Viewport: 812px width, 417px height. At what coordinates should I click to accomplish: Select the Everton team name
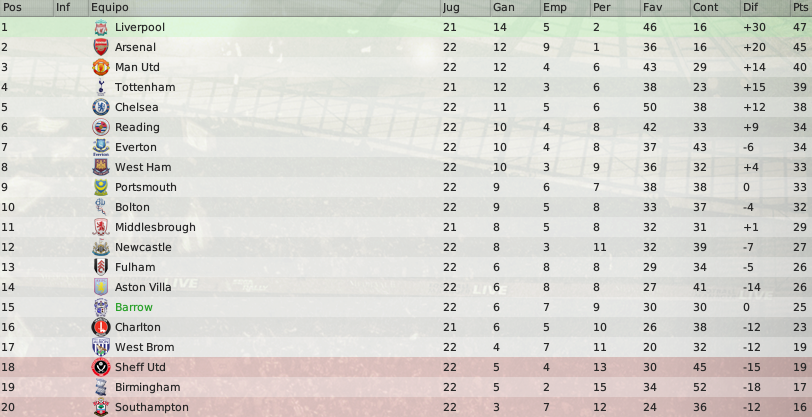tap(136, 147)
